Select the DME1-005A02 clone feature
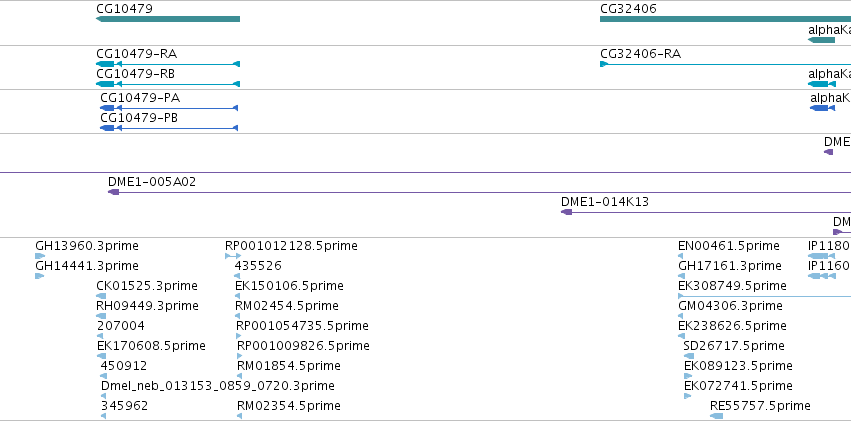 point(479,192)
